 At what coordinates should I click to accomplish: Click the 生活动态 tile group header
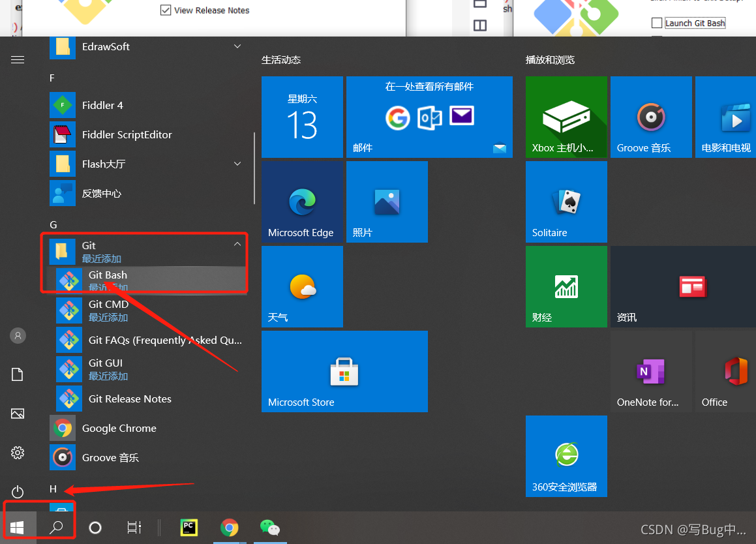coord(281,60)
